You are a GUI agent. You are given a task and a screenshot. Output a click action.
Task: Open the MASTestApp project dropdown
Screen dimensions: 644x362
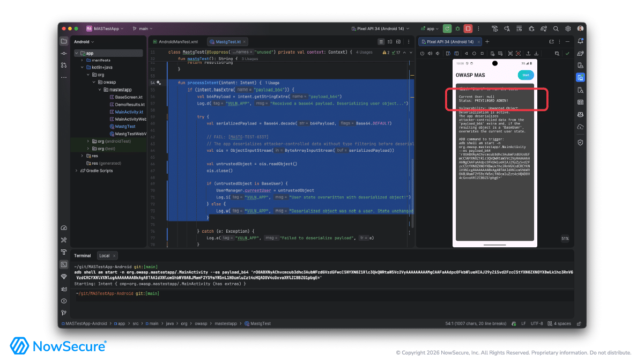(x=105, y=28)
